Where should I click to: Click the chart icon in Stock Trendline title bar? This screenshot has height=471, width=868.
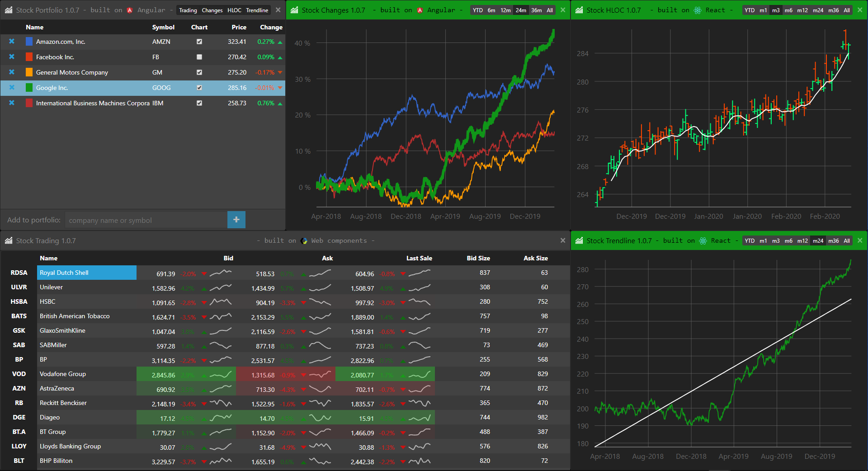click(579, 240)
